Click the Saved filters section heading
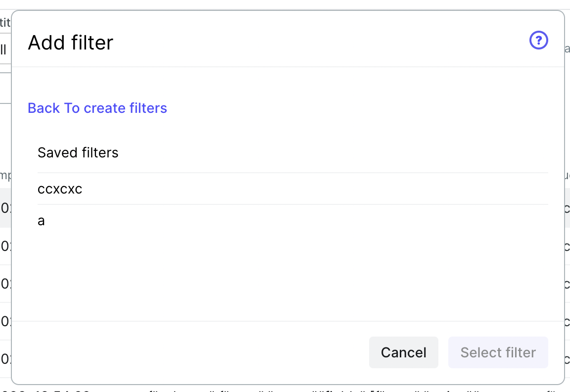570x392 pixels. click(x=78, y=152)
